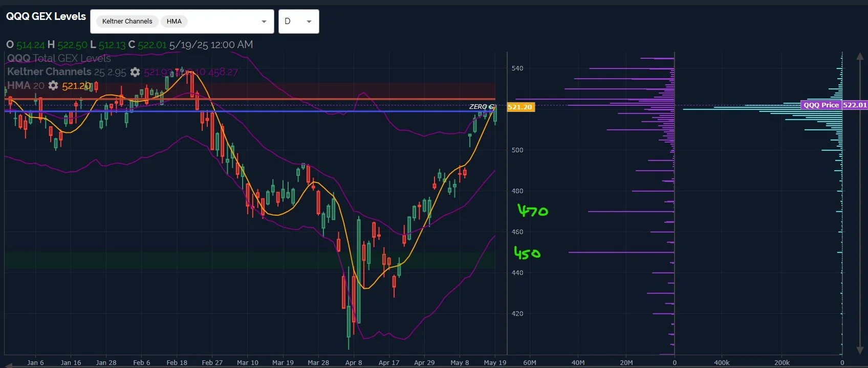Expand the indicators selection dropdown arrow

(264, 21)
